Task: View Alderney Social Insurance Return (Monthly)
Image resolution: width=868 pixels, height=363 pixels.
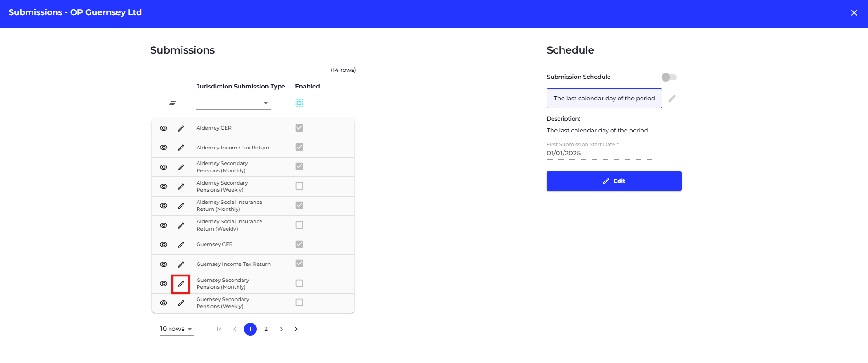Action: [164, 206]
